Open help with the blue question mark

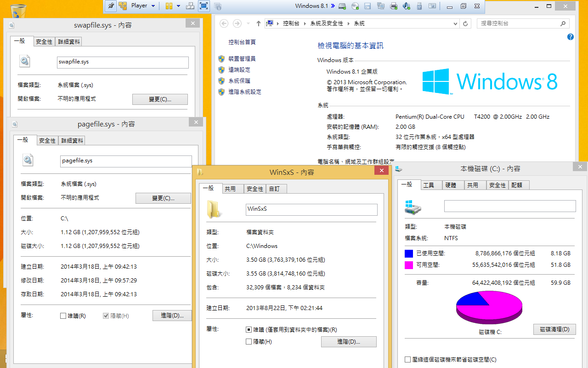[571, 37]
